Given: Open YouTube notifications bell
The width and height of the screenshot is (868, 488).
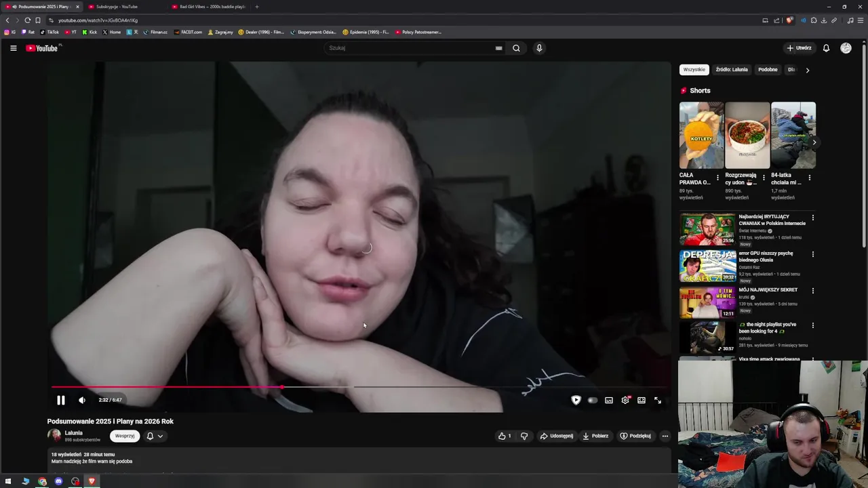Looking at the screenshot, I should 826,48.
